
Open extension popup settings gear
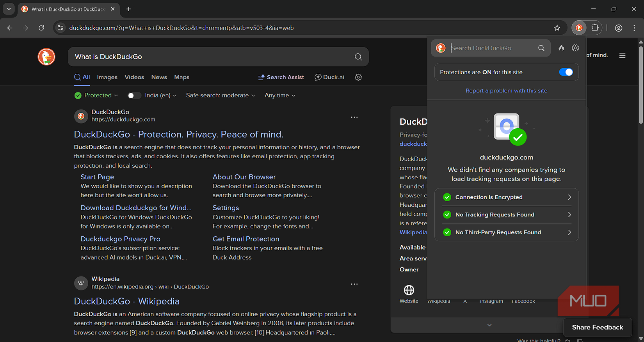coord(575,48)
